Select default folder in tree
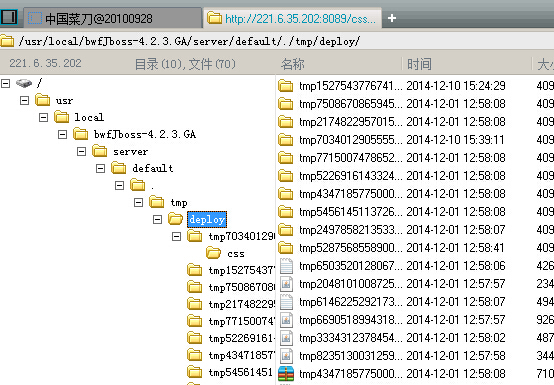 point(153,168)
